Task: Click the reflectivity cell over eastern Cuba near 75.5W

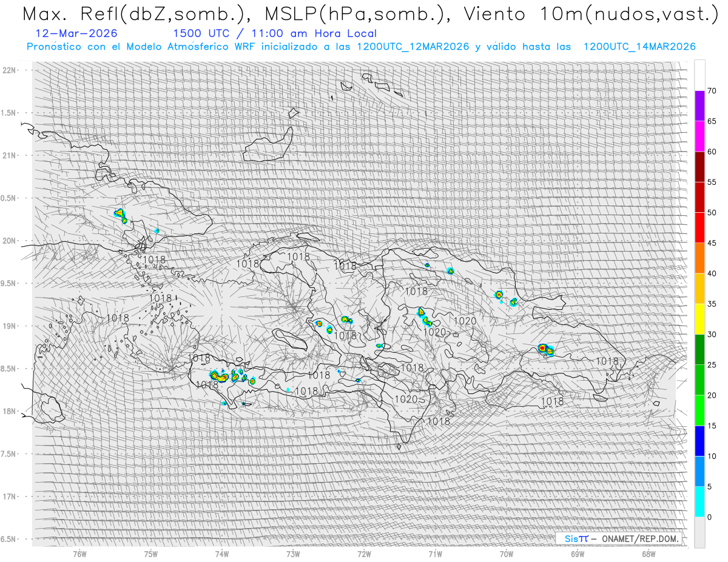Action: (x=120, y=215)
